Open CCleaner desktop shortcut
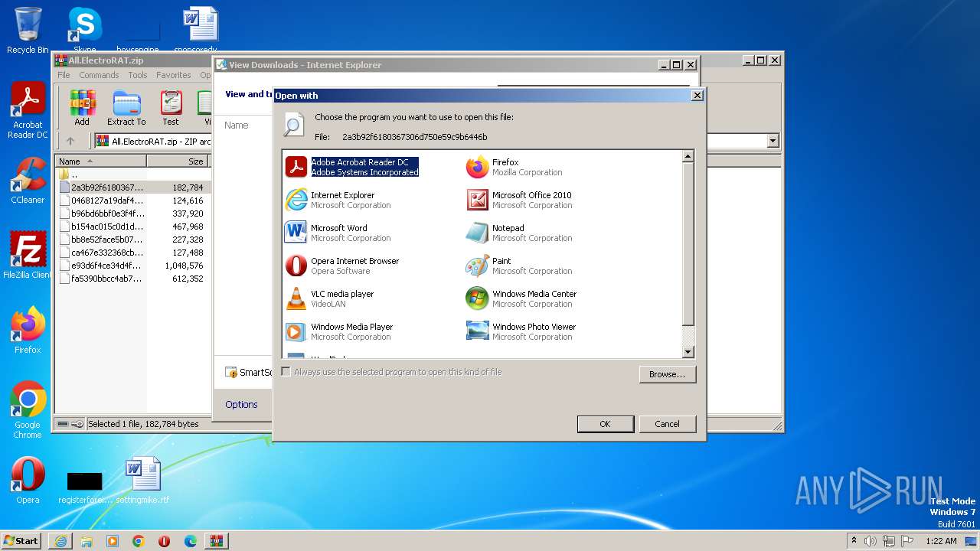Image resolution: width=980 pixels, height=551 pixels. pyautogui.click(x=28, y=181)
